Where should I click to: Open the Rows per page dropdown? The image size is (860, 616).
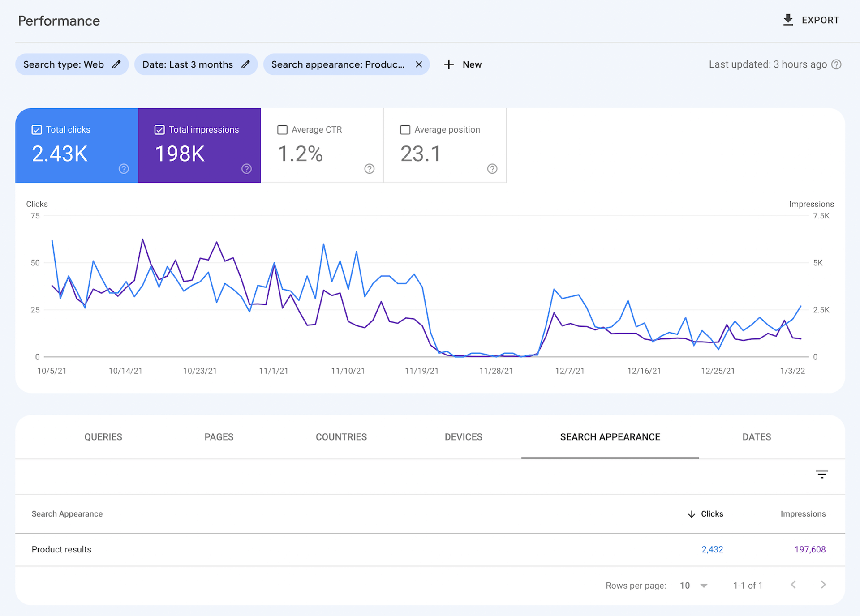pos(693,586)
